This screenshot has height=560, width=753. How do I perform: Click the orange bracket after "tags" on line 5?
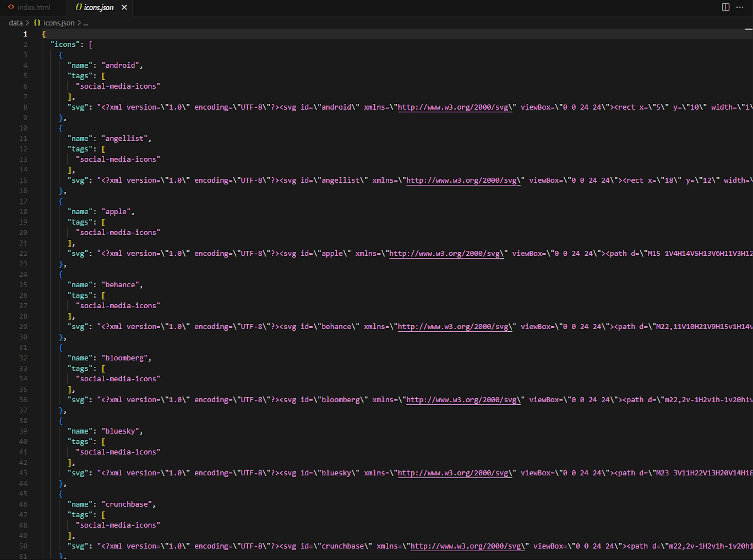[104, 76]
